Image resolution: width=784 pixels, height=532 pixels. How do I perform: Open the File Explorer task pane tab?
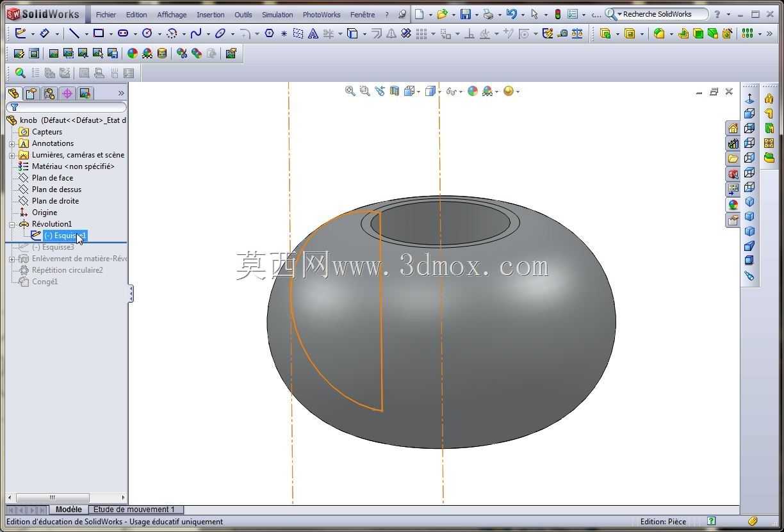(733, 159)
